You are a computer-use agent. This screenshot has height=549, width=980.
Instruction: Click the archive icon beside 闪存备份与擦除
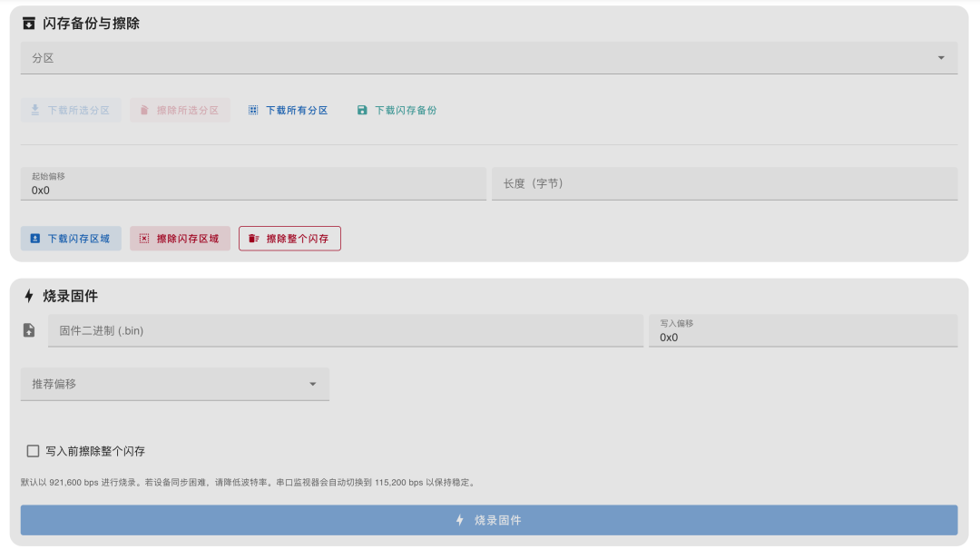pos(29,24)
